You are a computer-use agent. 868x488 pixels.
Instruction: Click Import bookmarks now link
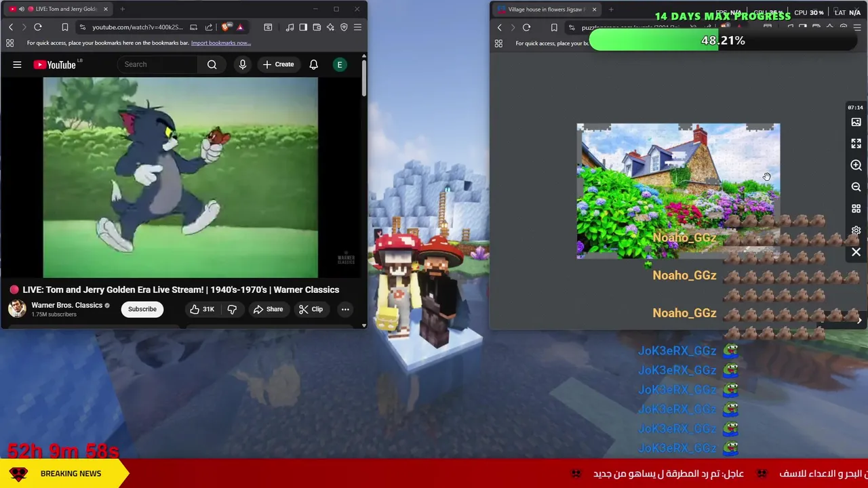click(x=221, y=43)
